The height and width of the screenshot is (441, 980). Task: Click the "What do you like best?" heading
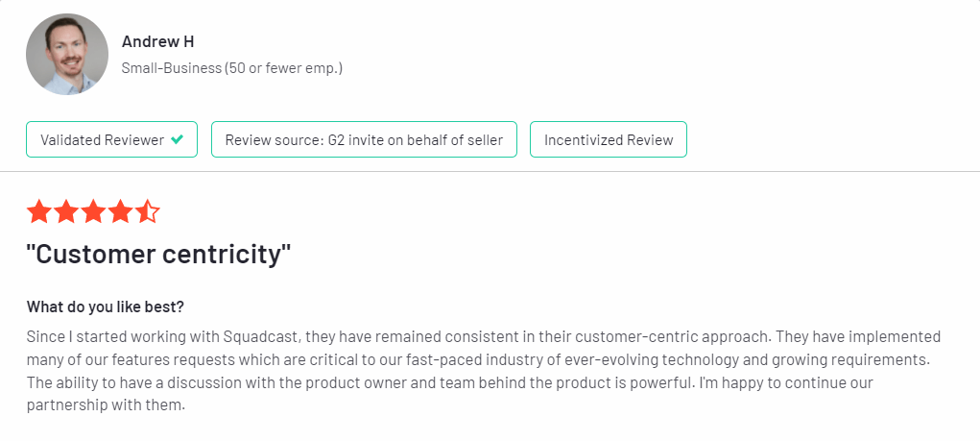[x=106, y=307]
